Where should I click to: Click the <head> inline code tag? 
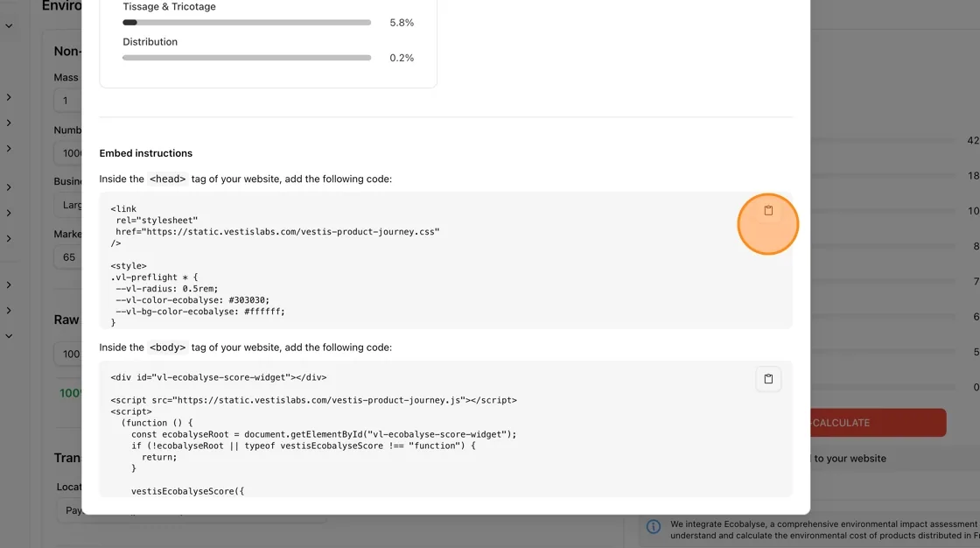tap(167, 179)
